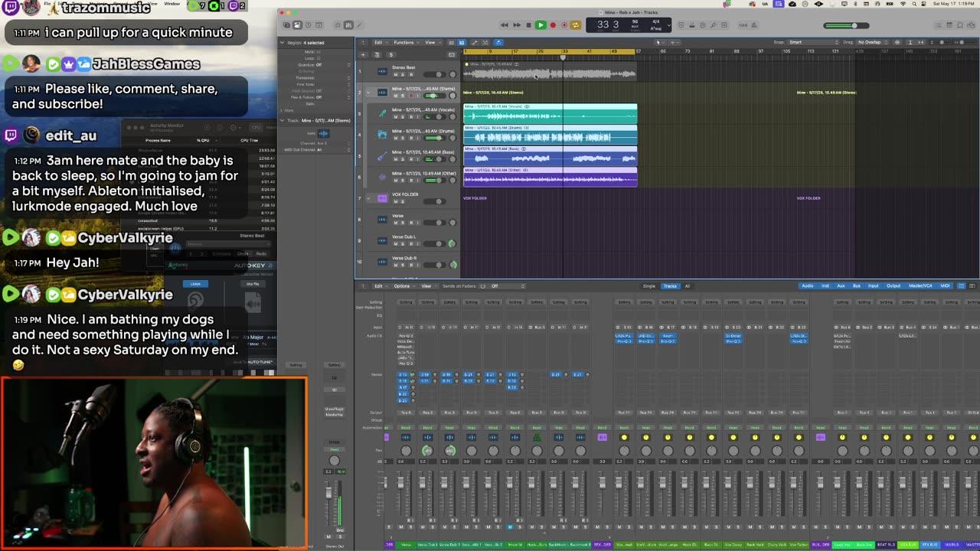Click the VOX FOLDER purple folder icon
The image size is (980, 551).
pos(383,198)
